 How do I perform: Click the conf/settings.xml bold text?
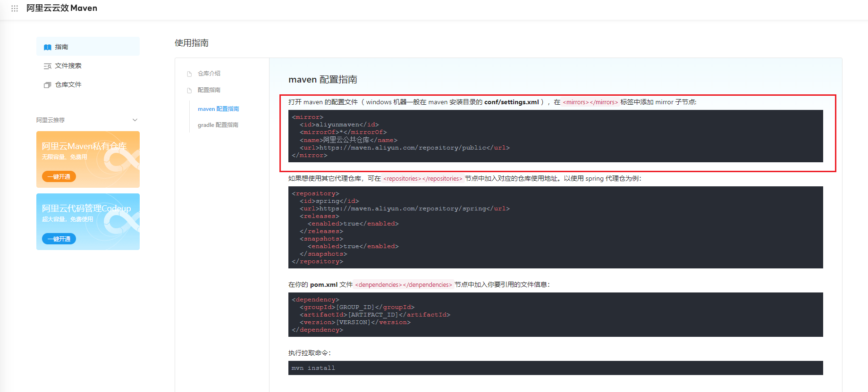[x=512, y=102]
